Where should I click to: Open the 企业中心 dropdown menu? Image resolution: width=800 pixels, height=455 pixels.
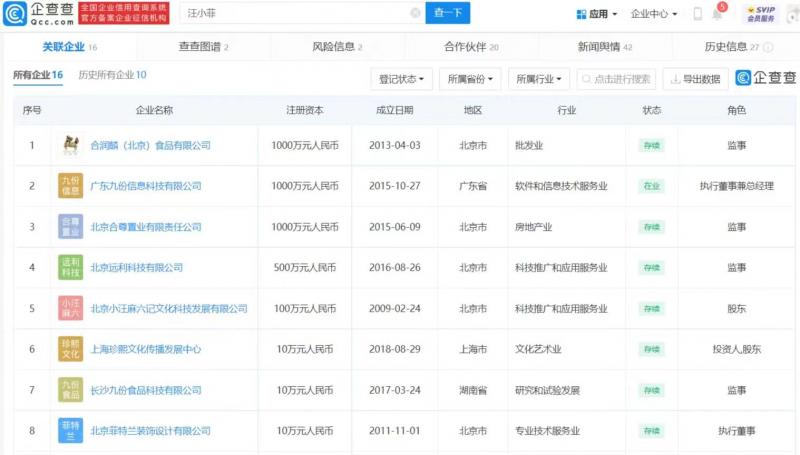click(x=654, y=14)
